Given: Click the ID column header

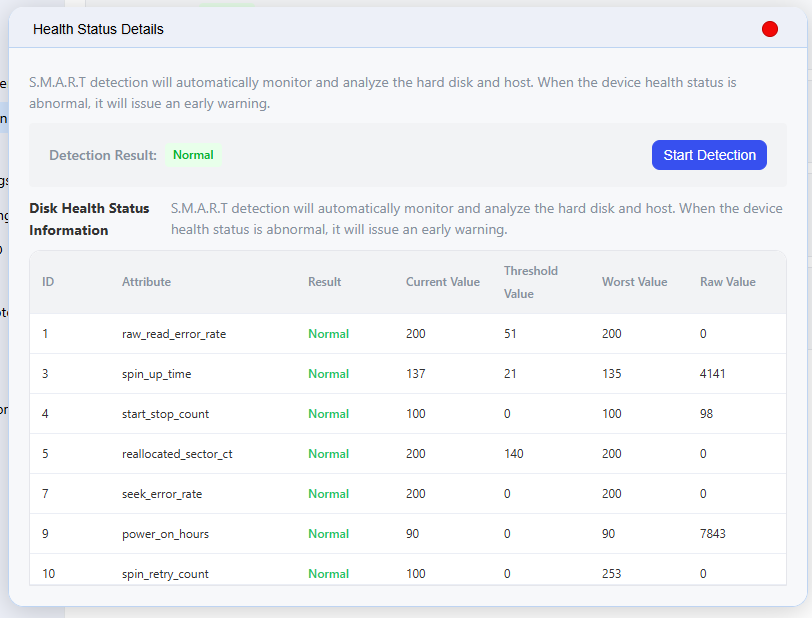Looking at the screenshot, I should tap(48, 282).
